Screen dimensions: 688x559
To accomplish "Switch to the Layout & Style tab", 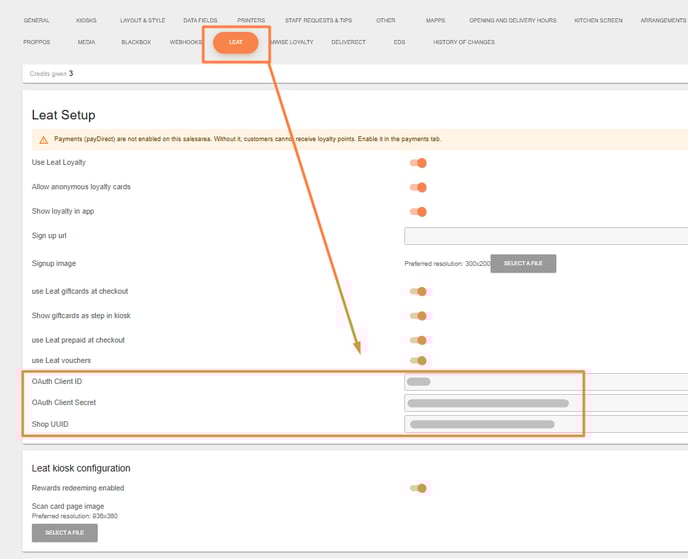I will [x=143, y=20].
